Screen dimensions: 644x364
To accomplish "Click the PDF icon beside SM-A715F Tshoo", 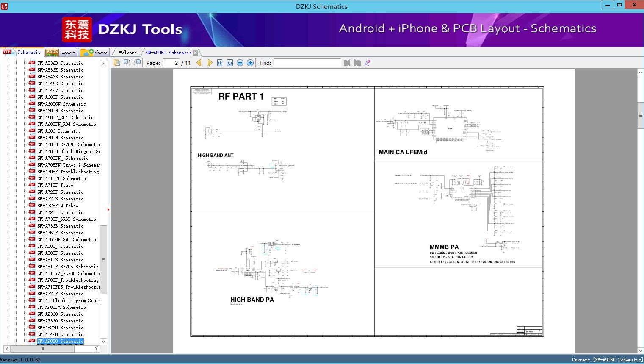I will pyautogui.click(x=32, y=185).
